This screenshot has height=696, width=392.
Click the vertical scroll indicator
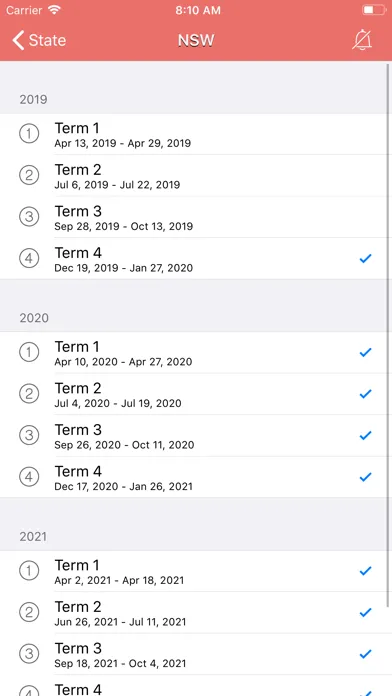388,335
